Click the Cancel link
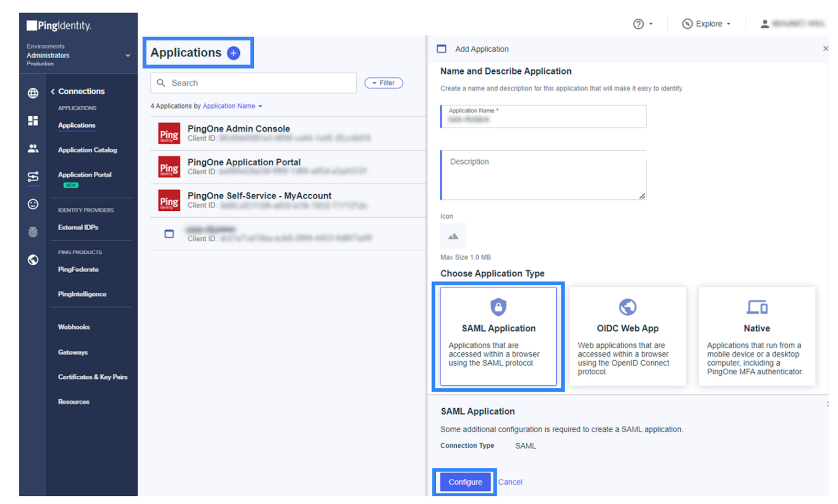838x504 pixels. 510,482
